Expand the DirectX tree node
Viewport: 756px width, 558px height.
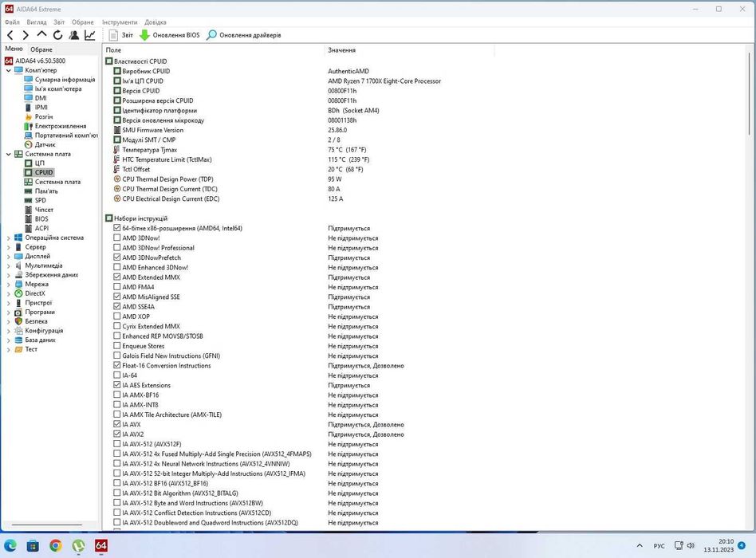[x=8, y=293]
